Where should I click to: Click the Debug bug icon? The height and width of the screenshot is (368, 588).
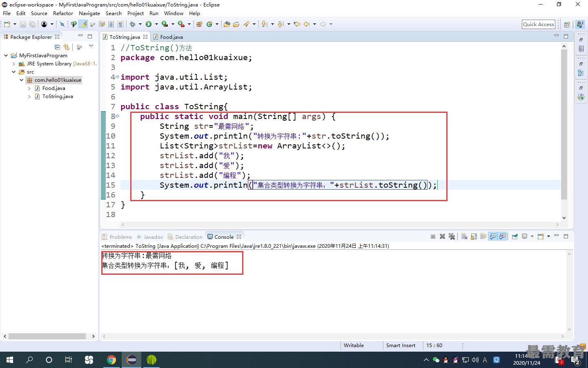click(x=132, y=24)
